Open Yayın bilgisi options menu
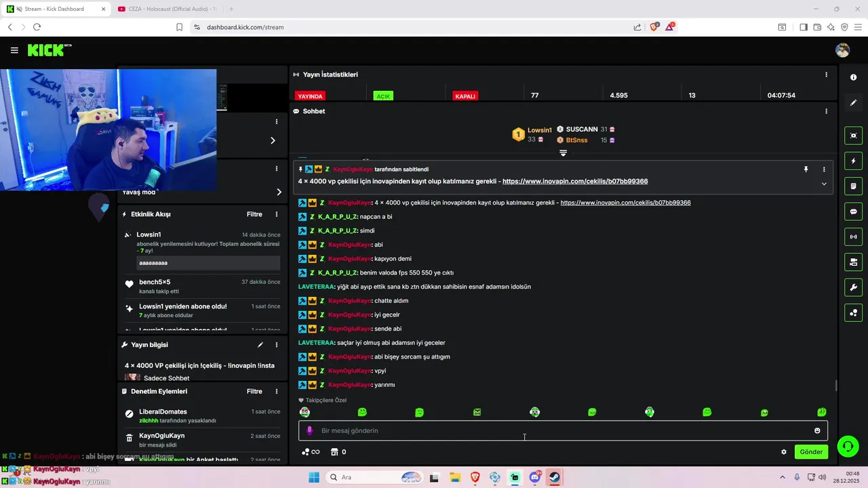Screen dimensions: 868x488 276,345
